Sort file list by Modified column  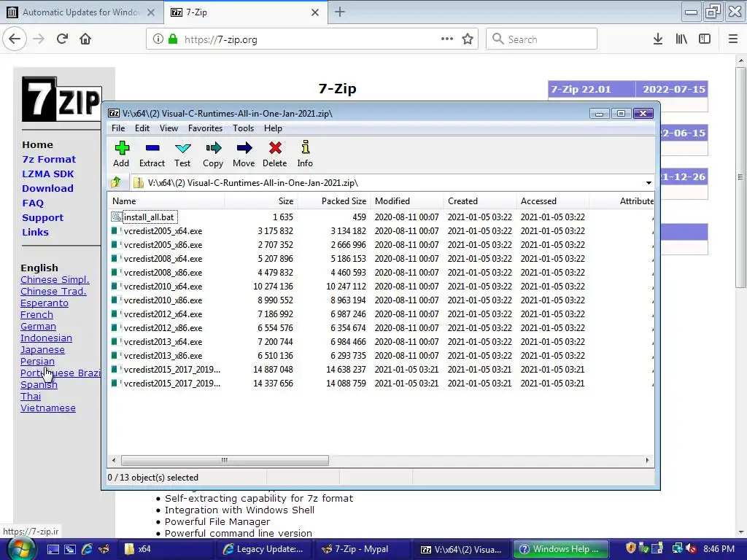click(407, 201)
